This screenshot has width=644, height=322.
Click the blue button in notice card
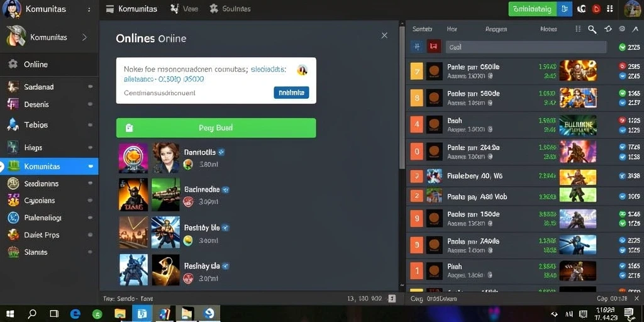pyautogui.click(x=291, y=93)
